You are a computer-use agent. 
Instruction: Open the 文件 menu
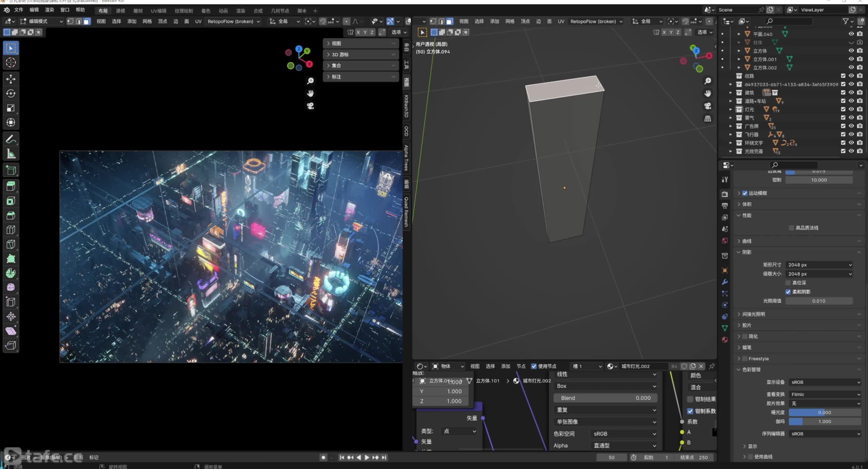[19, 10]
